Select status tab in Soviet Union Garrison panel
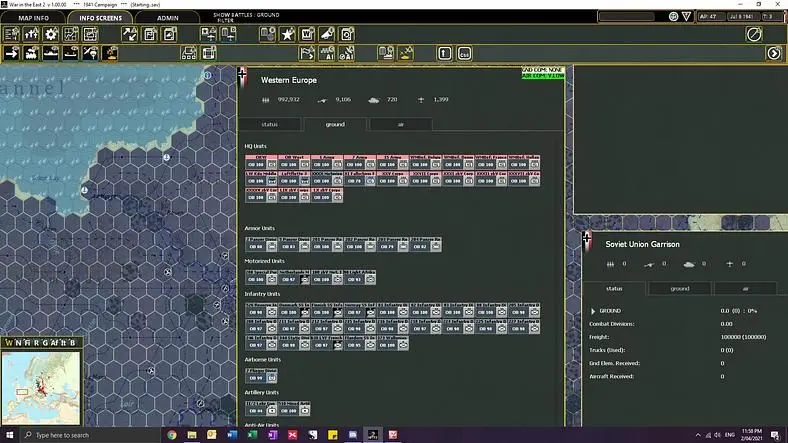788x443 pixels. click(614, 288)
